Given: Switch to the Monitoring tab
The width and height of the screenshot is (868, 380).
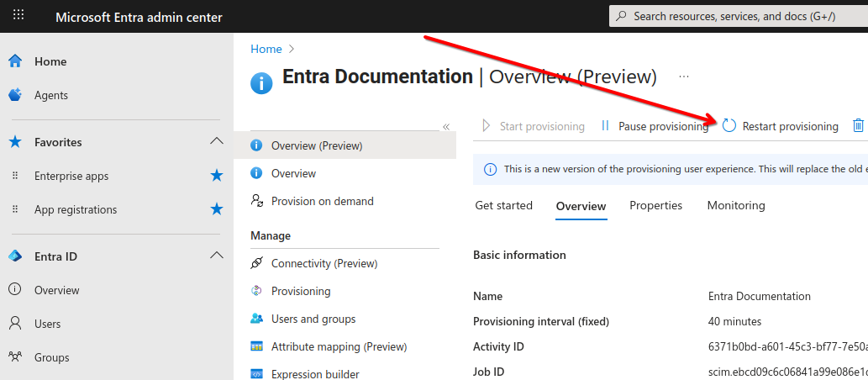Looking at the screenshot, I should coord(736,205).
